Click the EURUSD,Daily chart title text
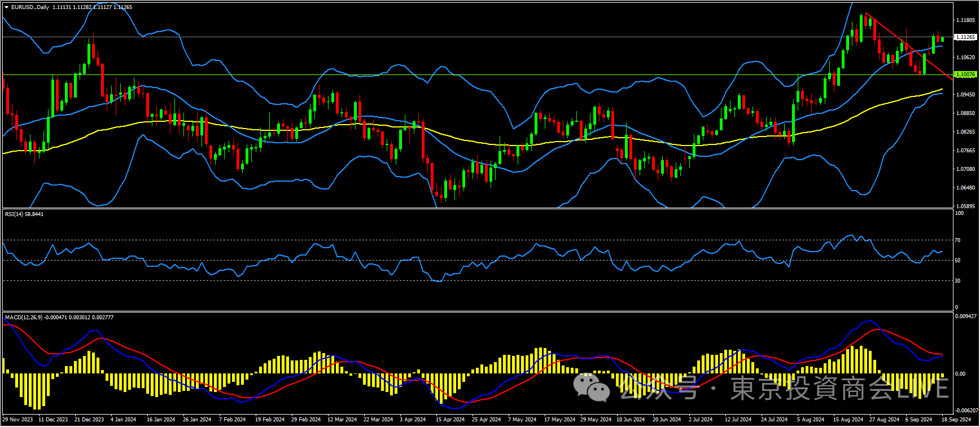Screen dimensions: 980x427 click(x=30, y=7)
